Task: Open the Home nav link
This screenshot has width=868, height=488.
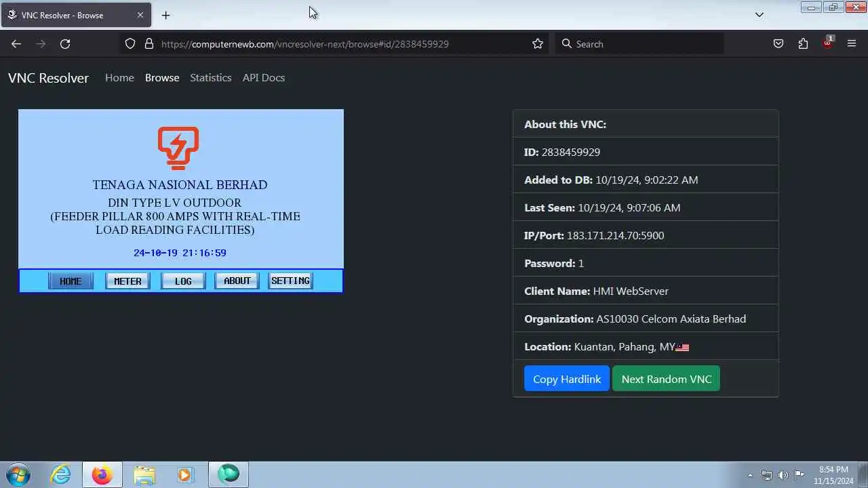Action: pyautogui.click(x=119, y=78)
